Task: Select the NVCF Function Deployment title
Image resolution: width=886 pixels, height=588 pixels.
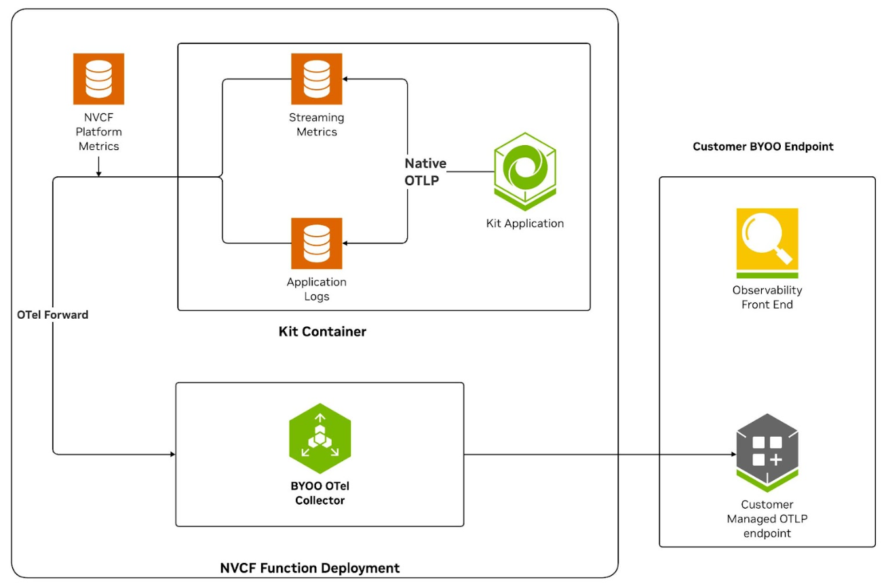Action: (310, 568)
